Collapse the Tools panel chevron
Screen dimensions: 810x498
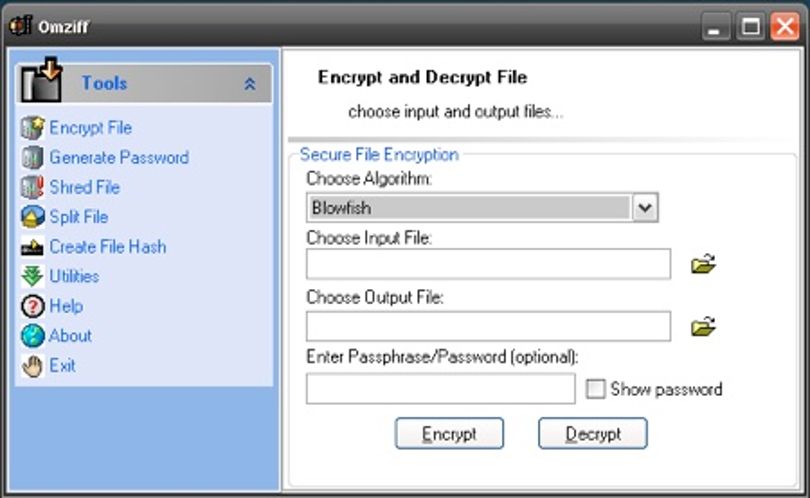pyautogui.click(x=250, y=84)
